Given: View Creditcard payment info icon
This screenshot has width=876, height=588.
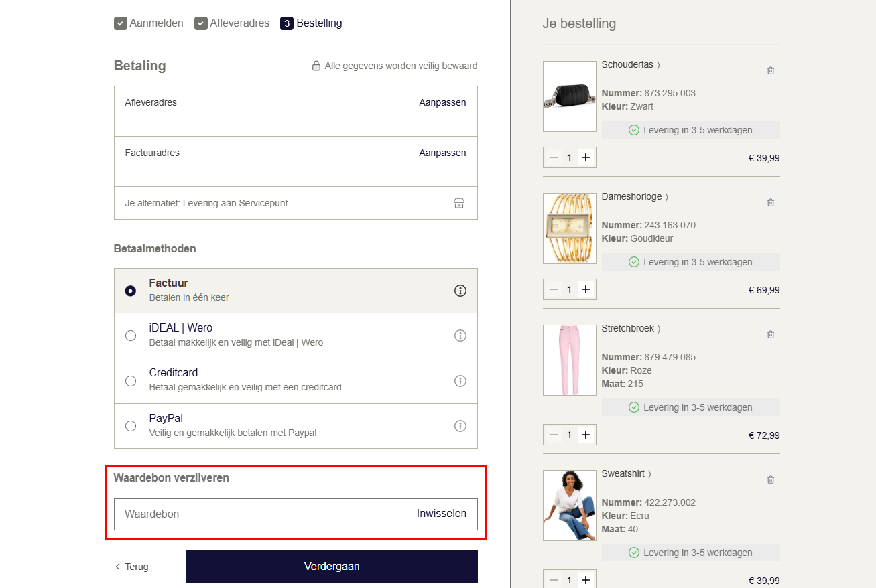Looking at the screenshot, I should pos(460,380).
